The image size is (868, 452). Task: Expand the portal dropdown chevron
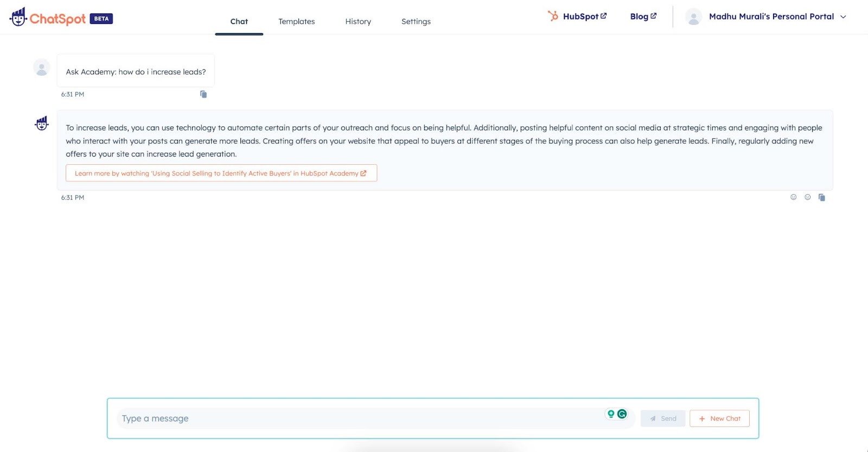click(843, 17)
